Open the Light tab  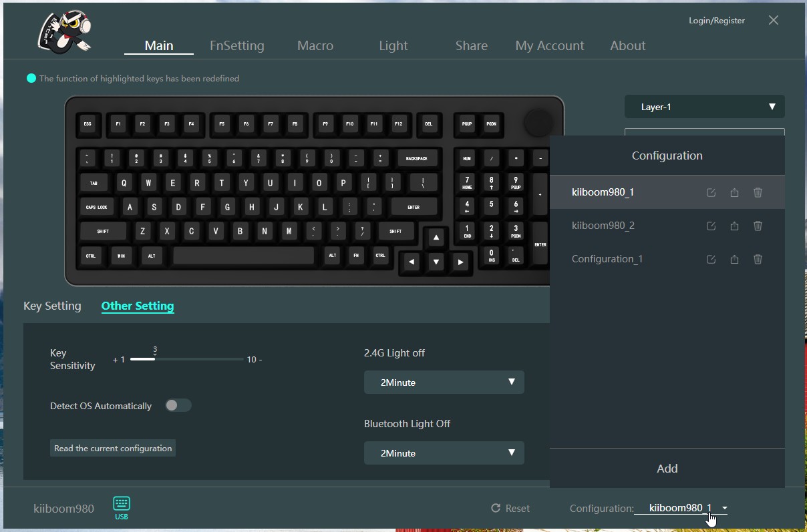click(x=393, y=45)
